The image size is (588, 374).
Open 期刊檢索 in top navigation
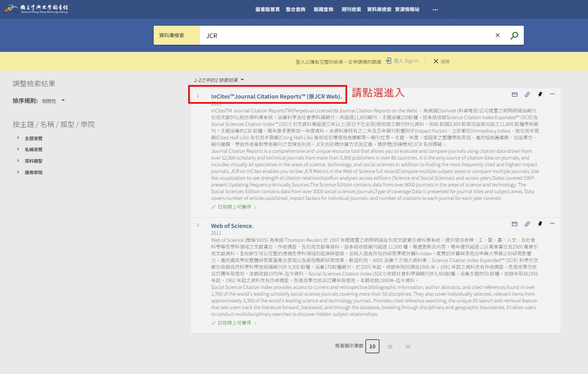click(x=351, y=9)
